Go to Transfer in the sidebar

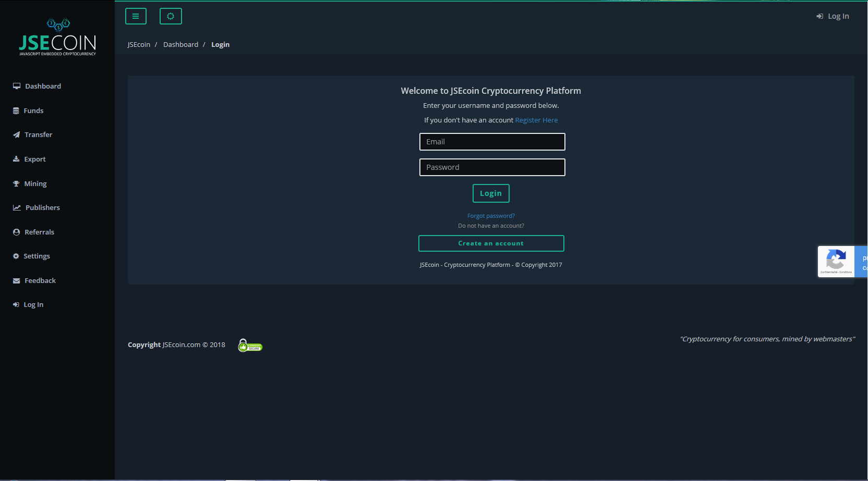pyautogui.click(x=38, y=134)
